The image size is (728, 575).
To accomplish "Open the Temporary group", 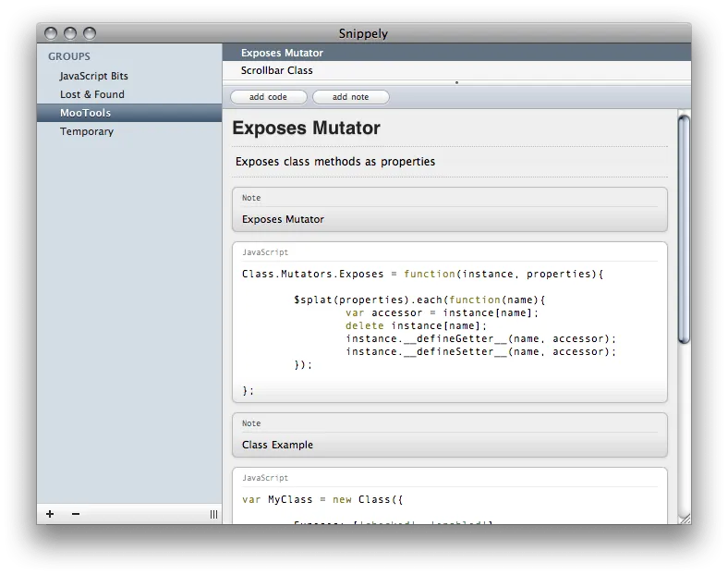I will click(87, 131).
